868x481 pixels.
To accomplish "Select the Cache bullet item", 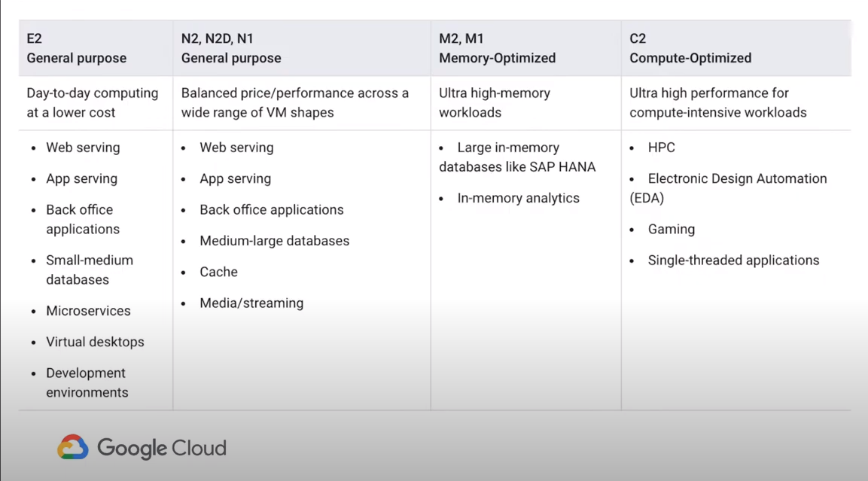I will (x=218, y=272).
